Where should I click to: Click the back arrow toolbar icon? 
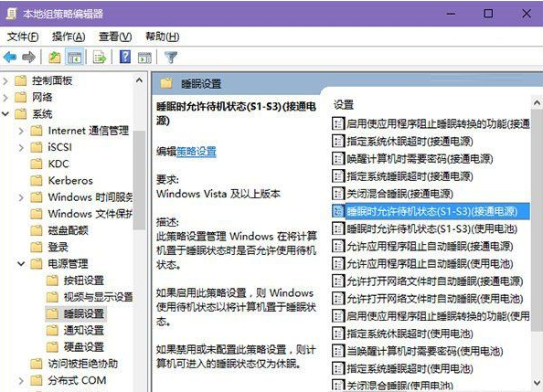click(x=10, y=57)
